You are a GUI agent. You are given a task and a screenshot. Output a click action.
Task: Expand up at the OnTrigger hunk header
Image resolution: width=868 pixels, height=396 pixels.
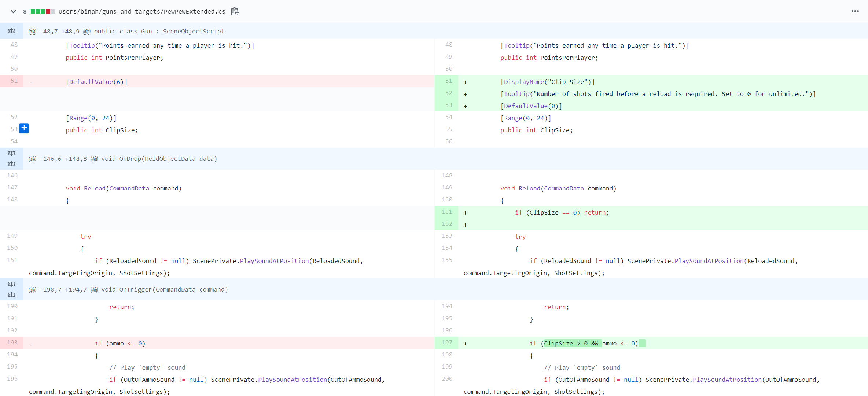[x=11, y=295]
